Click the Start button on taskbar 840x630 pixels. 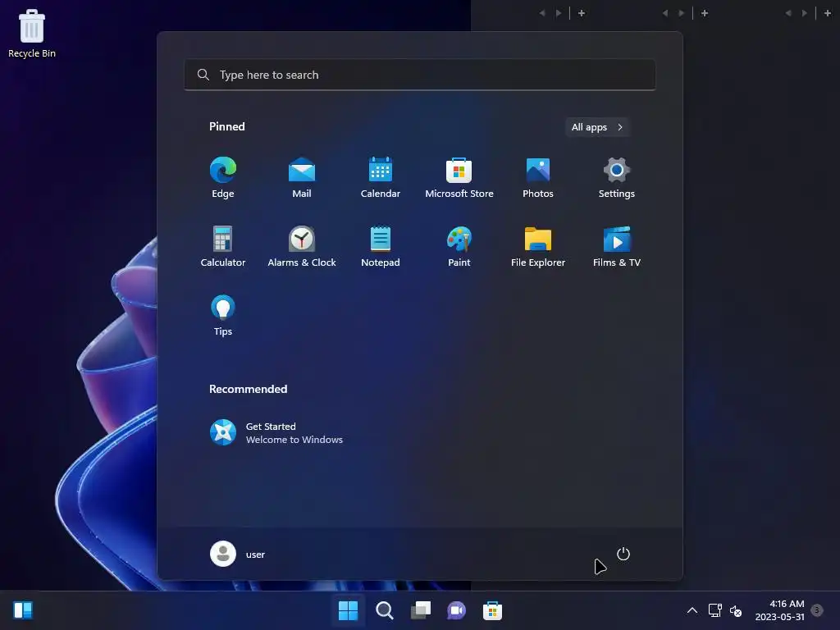click(348, 610)
